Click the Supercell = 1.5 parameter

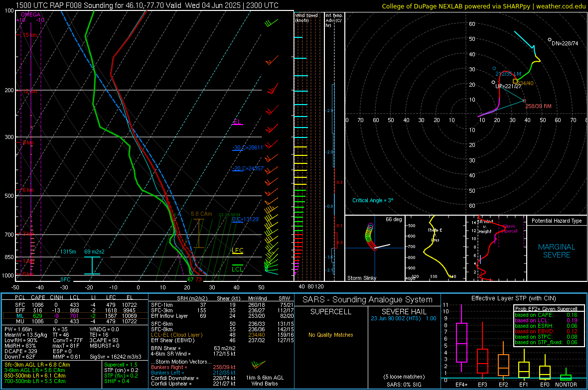(121, 365)
